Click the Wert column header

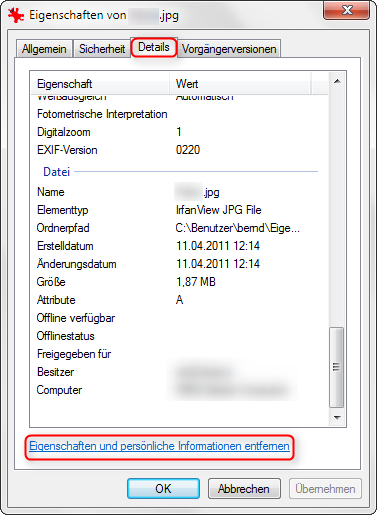pyautogui.click(x=240, y=84)
